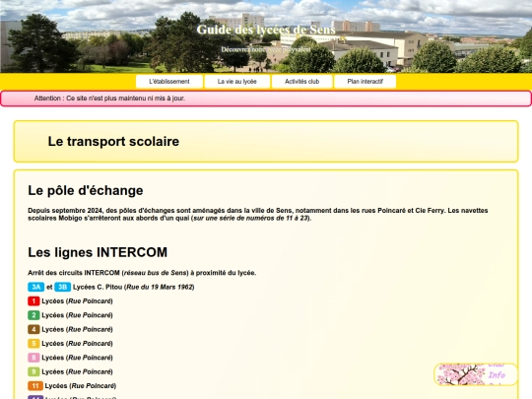Click the orange line 11 badge

pos(35,386)
